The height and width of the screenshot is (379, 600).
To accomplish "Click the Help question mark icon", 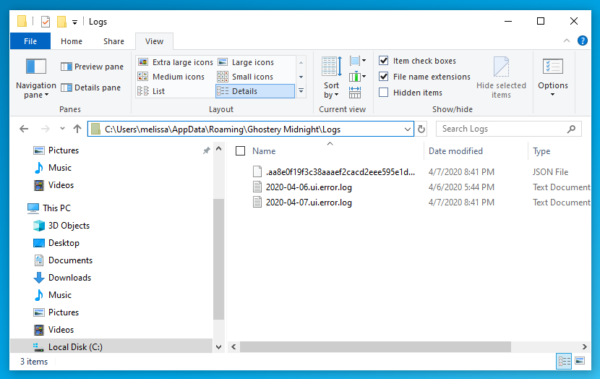I will click(582, 41).
